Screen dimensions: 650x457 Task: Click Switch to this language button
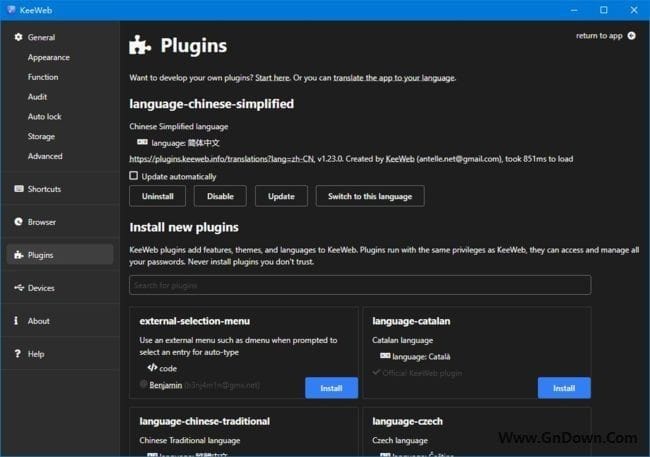click(370, 196)
